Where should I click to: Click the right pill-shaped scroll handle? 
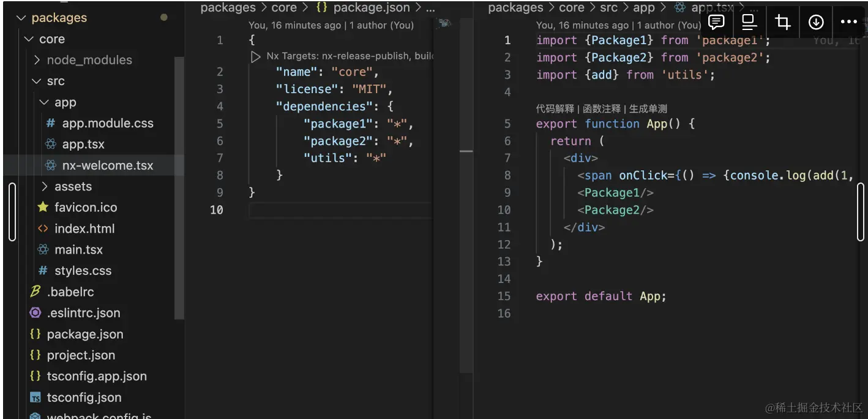tap(861, 212)
